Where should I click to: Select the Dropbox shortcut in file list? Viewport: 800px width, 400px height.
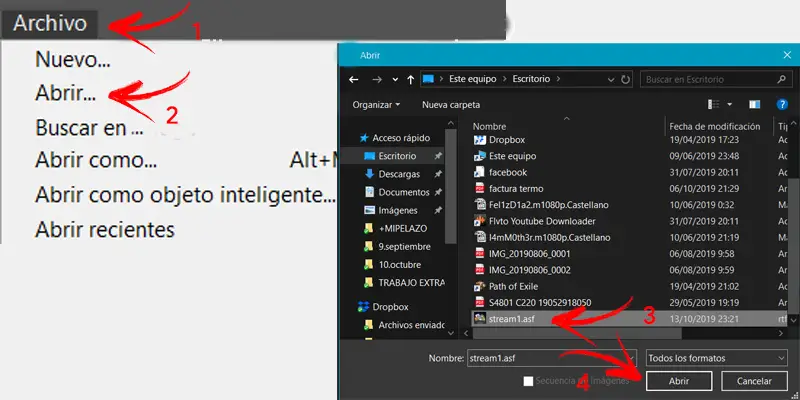click(x=507, y=140)
